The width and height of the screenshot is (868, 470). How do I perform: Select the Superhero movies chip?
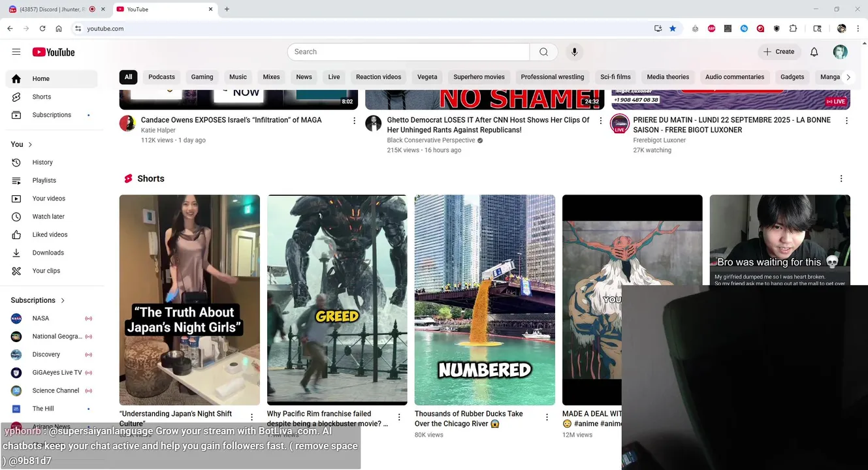coord(479,77)
